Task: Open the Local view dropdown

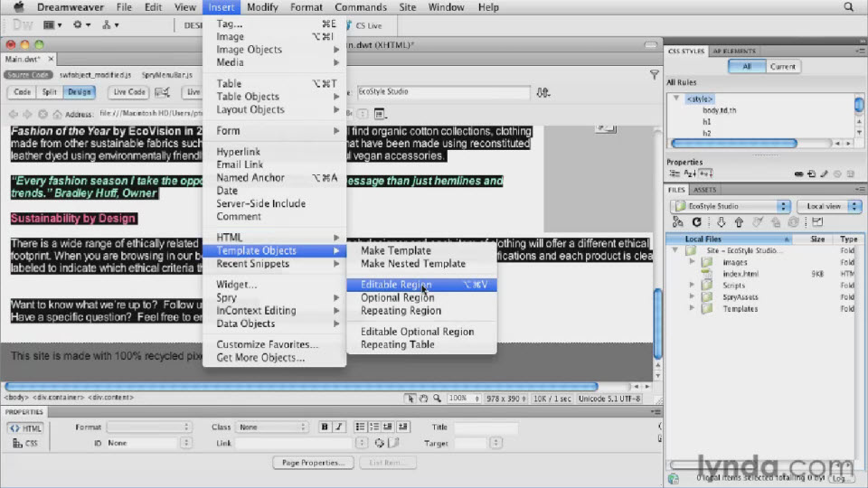Action: click(x=829, y=206)
